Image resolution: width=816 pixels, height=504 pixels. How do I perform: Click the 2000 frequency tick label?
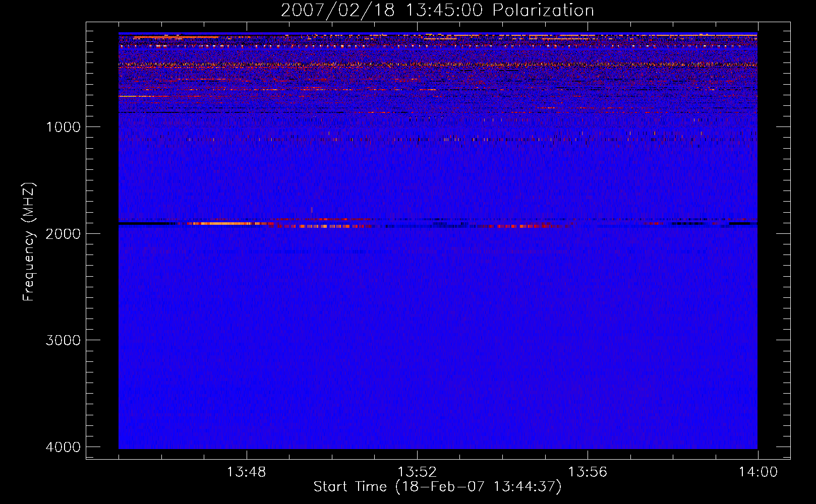tap(63, 234)
